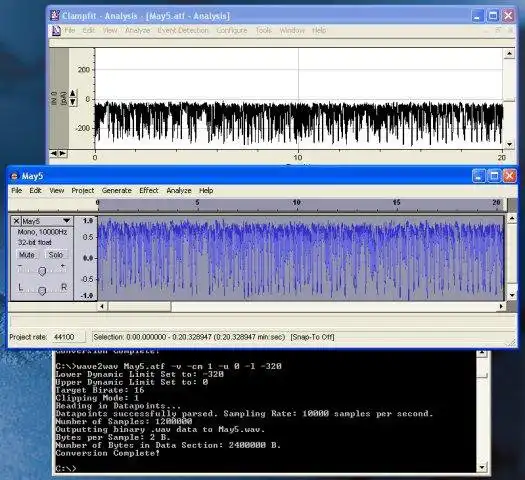Open View menu in Clampfit window
This screenshot has width=525, height=480.
point(110,30)
